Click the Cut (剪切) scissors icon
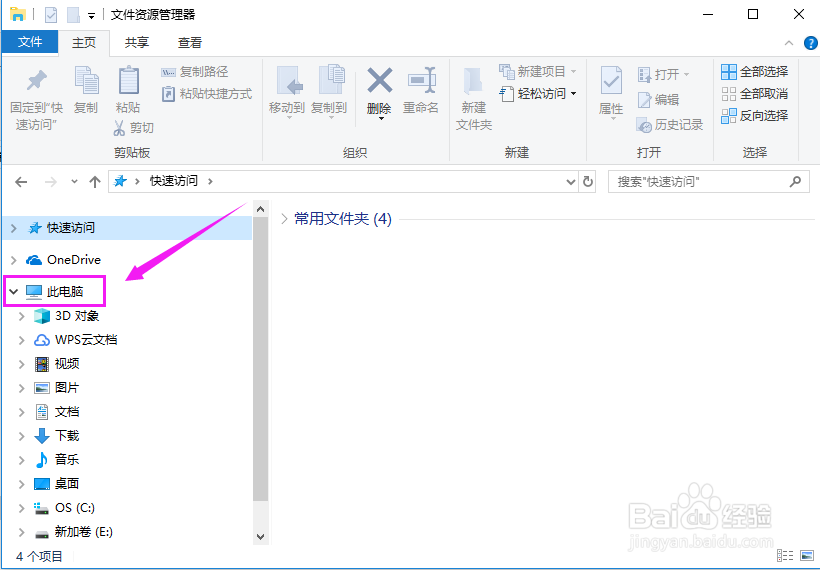Image resolution: width=820 pixels, height=570 pixels. [120, 127]
